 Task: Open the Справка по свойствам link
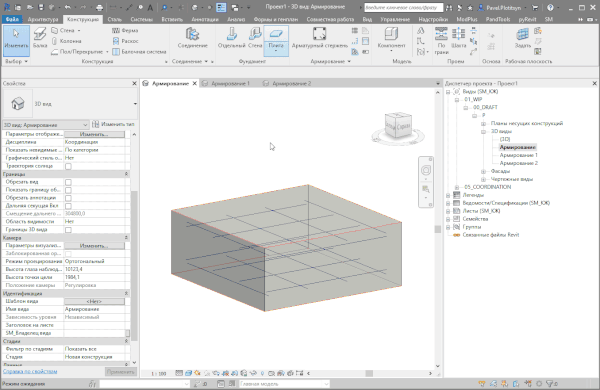click(30, 371)
